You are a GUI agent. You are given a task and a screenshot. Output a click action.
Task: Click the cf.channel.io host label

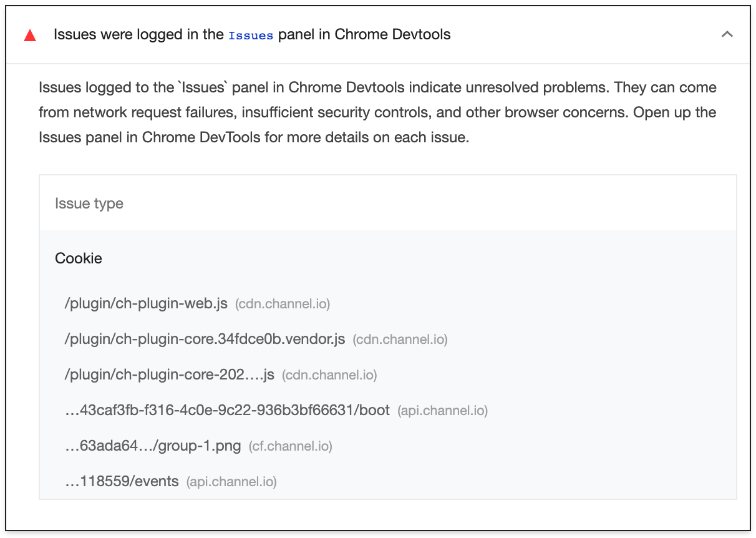pyautogui.click(x=290, y=447)
